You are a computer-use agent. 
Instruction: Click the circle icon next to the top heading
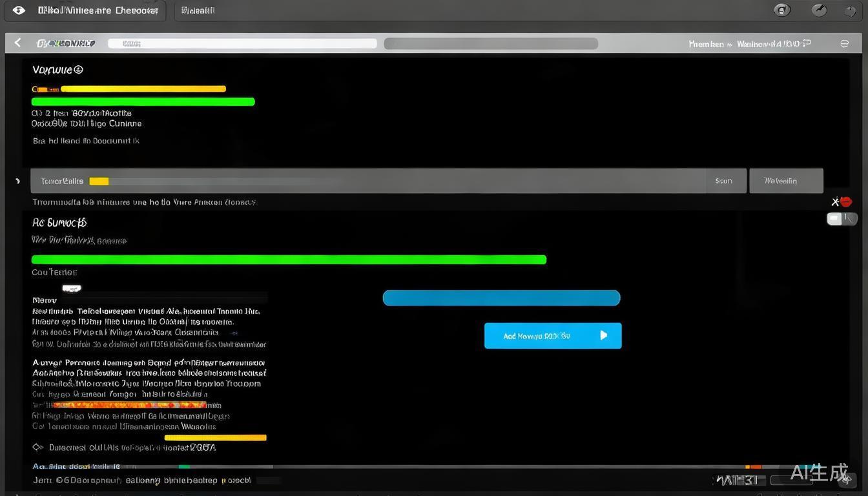click(78, 70)
